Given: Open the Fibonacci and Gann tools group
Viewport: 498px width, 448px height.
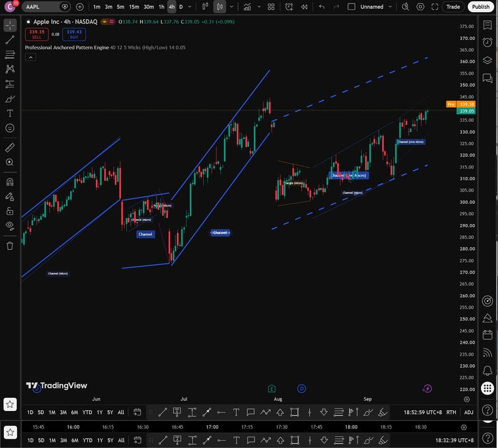Looking at the screenshot, I should 10,55.
